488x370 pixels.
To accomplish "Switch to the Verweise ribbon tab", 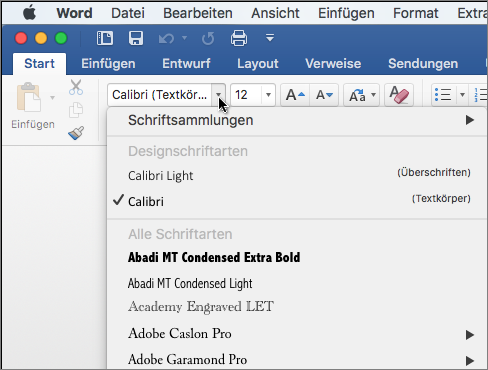I will pos(333,64).
